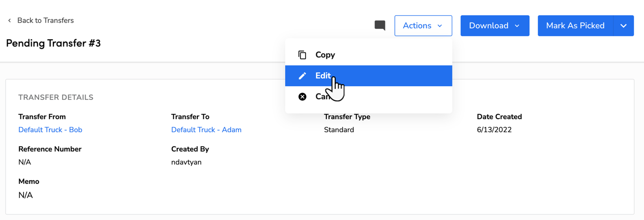Collapse the Actions dropdown button
The height and width of the screenshot is (220, 644).
tap(423, 26)
